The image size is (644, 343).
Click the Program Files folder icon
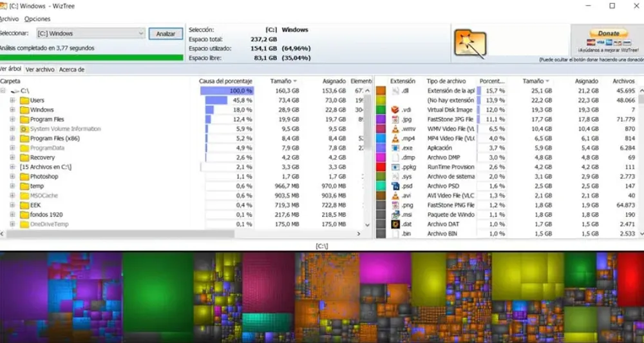point(24,119)
